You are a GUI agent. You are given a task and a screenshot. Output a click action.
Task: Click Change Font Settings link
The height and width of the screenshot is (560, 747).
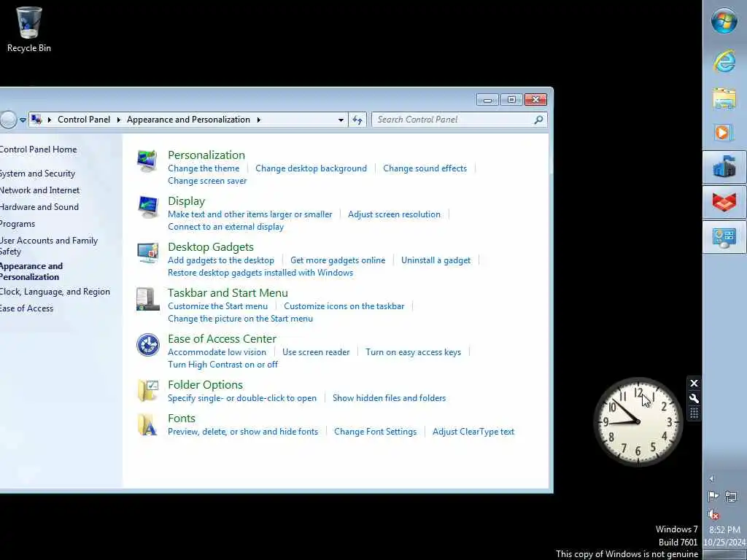[x=376, y=432]
